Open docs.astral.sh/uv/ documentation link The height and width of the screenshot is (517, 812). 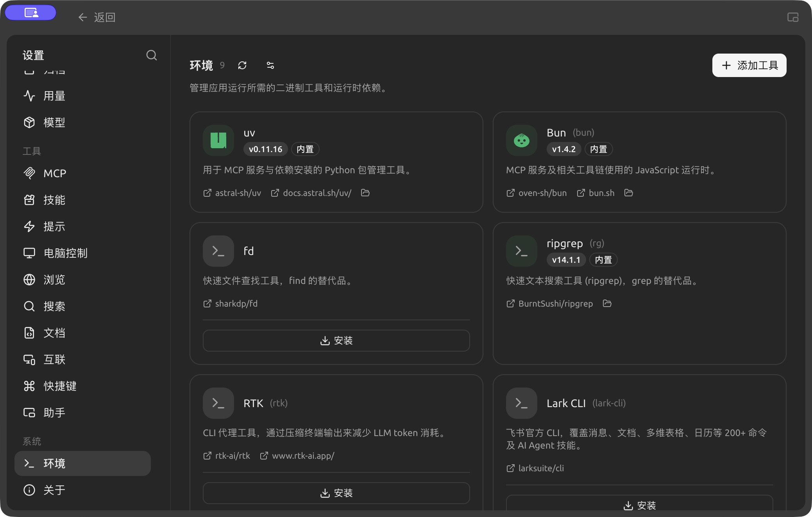pyautogui.click(x=311, y=193)
